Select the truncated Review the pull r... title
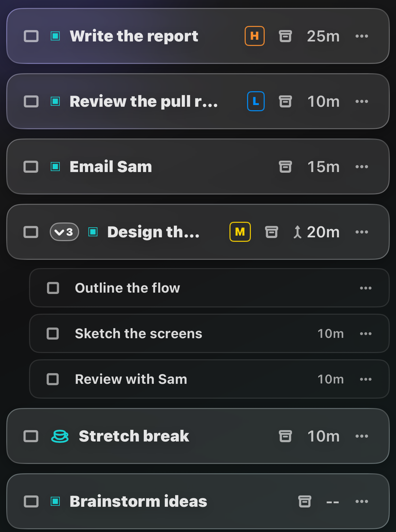The width and height of the screenshot is (396, 532). pos(144,101)
